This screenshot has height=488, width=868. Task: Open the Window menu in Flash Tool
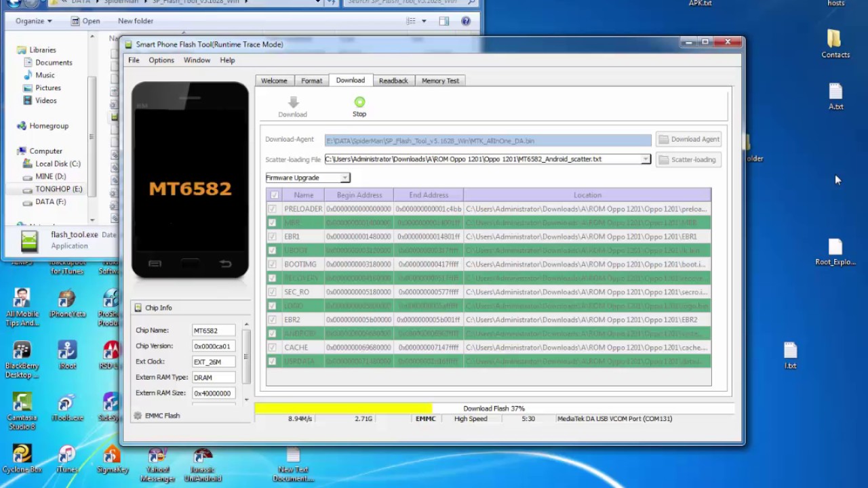pos(197,60)
